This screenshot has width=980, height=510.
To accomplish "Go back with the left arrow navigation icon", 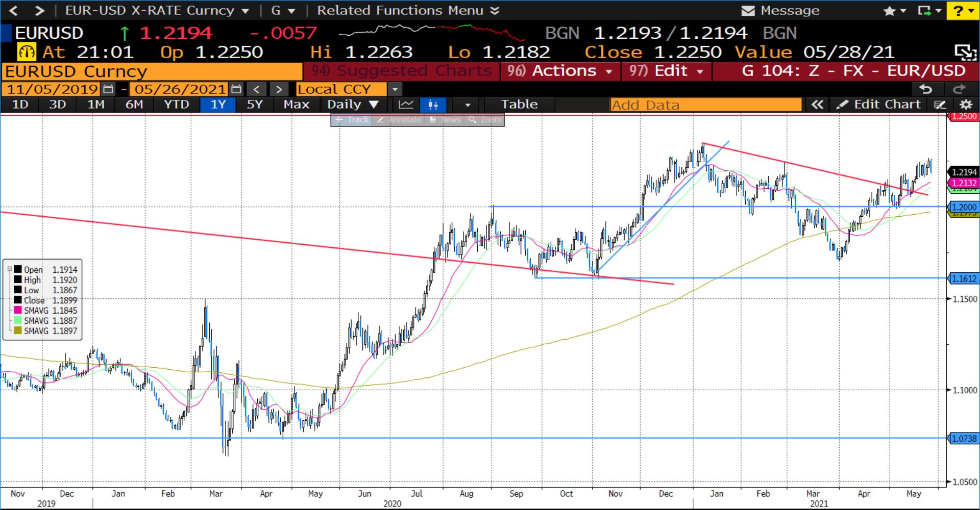I will coord(14,10).
